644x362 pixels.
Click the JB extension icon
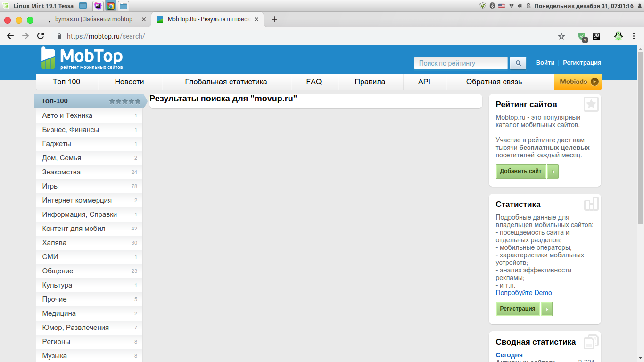click(x=596, y=36)
